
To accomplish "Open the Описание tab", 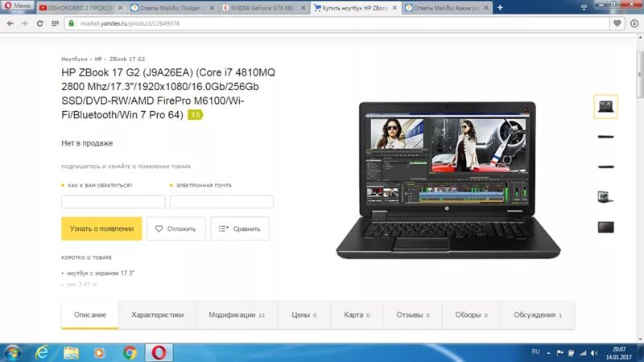I will (90, 315).
